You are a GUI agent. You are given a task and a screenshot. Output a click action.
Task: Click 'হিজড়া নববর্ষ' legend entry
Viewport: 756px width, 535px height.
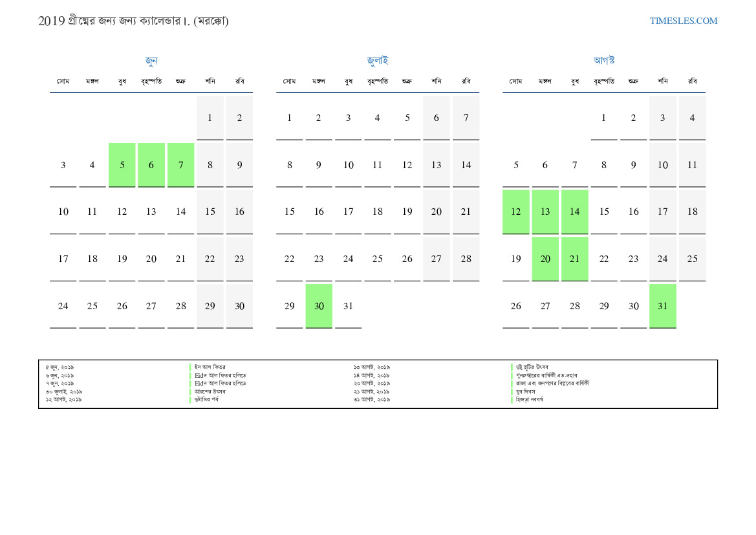click(530, 400)
